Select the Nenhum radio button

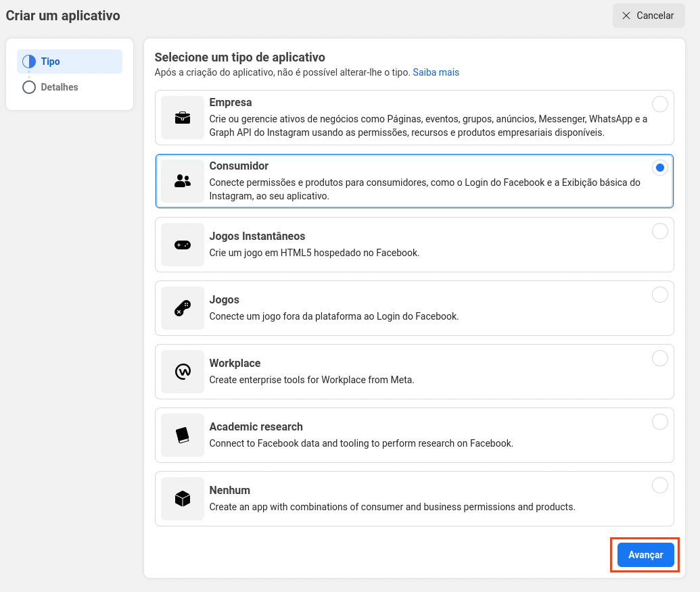tap(660, 485)
